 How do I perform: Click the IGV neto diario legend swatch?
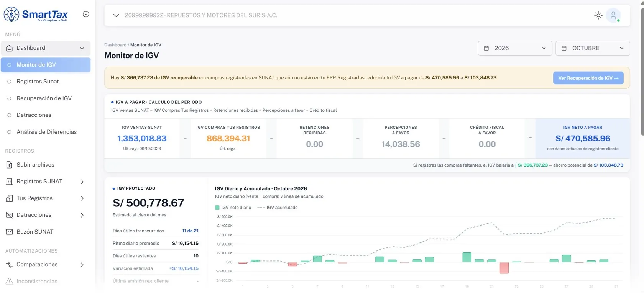[217, 208]
